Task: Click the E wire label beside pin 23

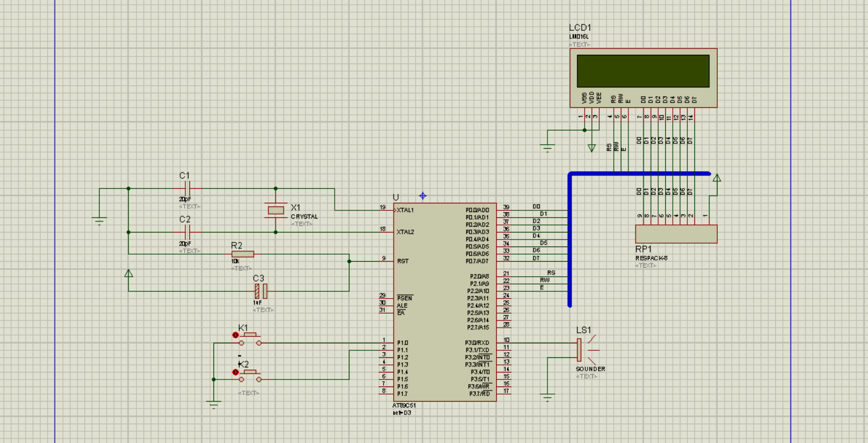Action: coord(542,287)
